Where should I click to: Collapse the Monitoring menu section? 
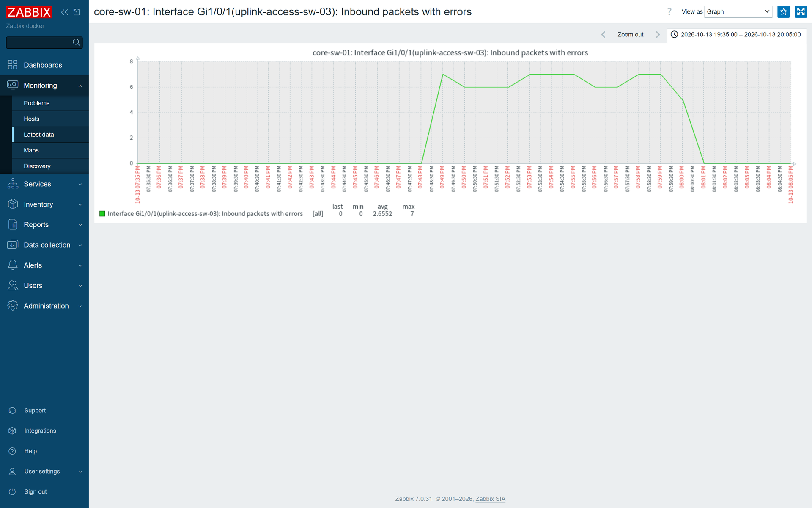[44, 86]
